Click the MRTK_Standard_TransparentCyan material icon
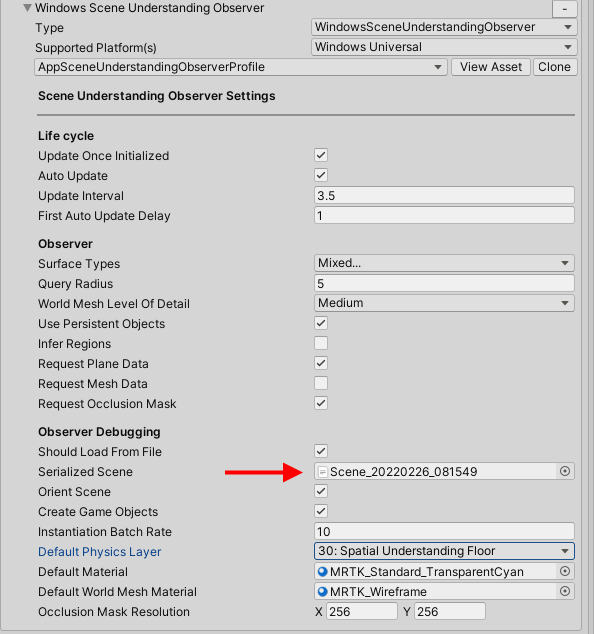The width and height of the screenshot is (594, 634). pyautogui.click(x=322, y=571)
